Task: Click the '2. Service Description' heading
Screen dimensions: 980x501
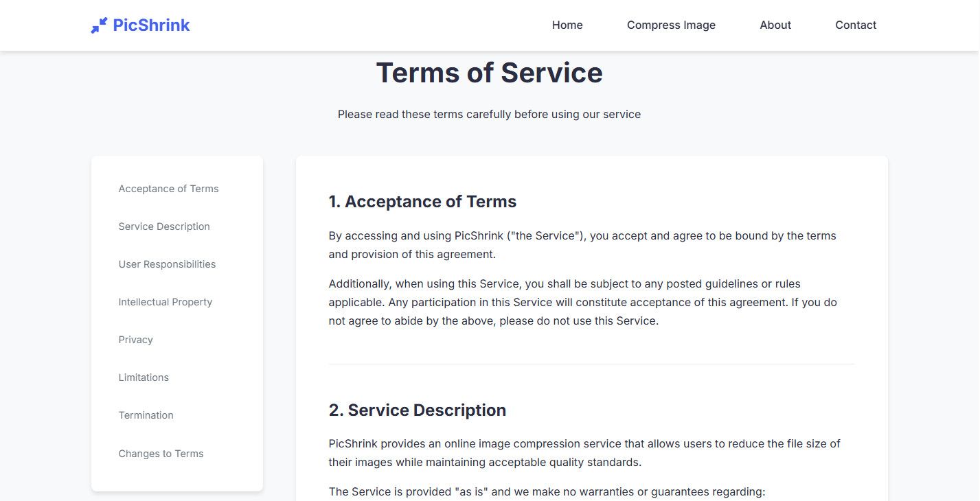Action: 418,410
